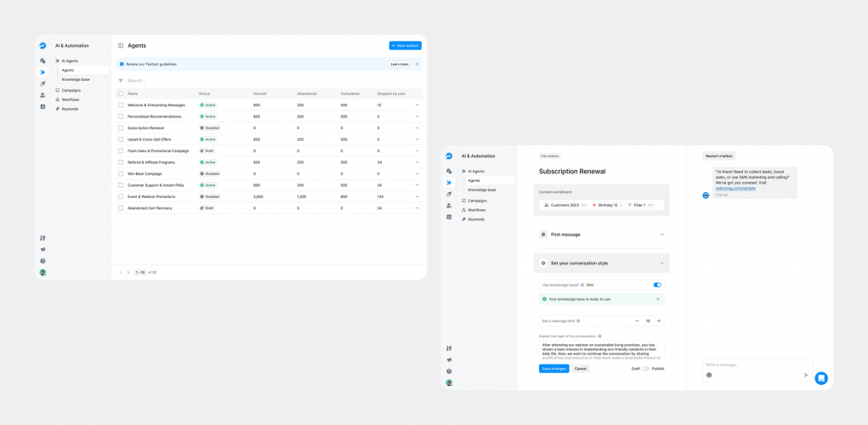Check the Subscription Renewal table row
Screen dimensions: 868x425
121,127
